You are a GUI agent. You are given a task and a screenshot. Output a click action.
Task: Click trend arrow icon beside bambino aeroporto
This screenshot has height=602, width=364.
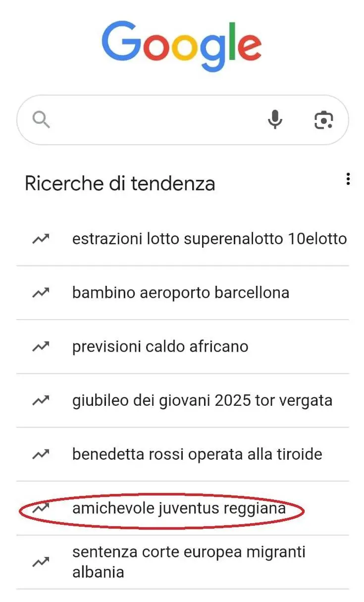41,293
